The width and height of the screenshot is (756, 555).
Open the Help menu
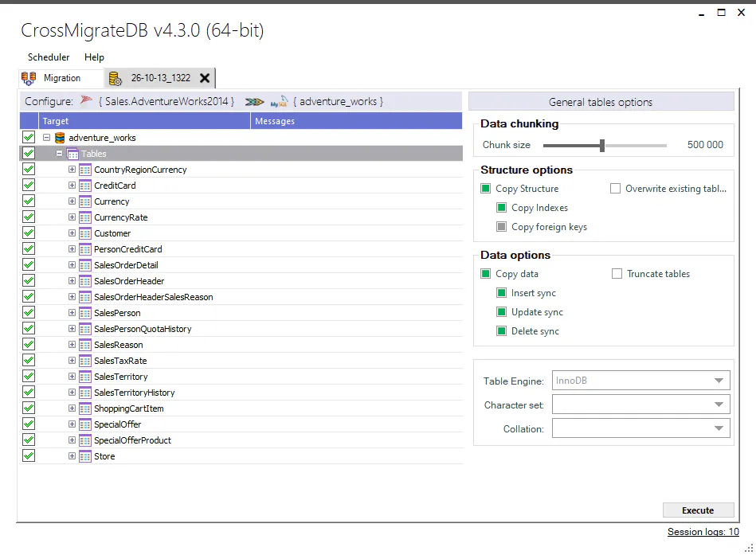click(94, 57)
